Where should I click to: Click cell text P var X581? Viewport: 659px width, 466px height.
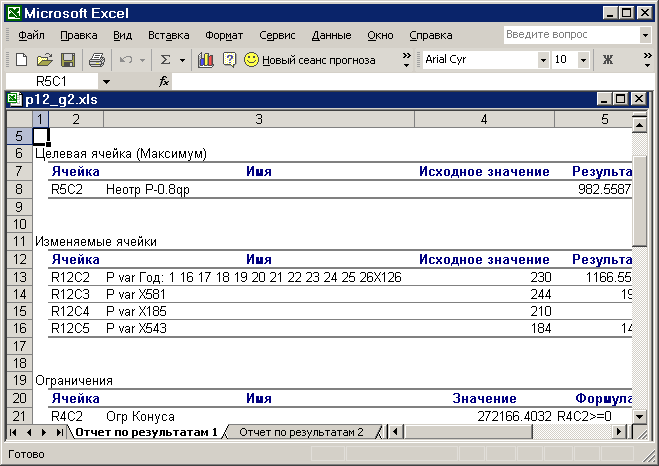(136, 295)
